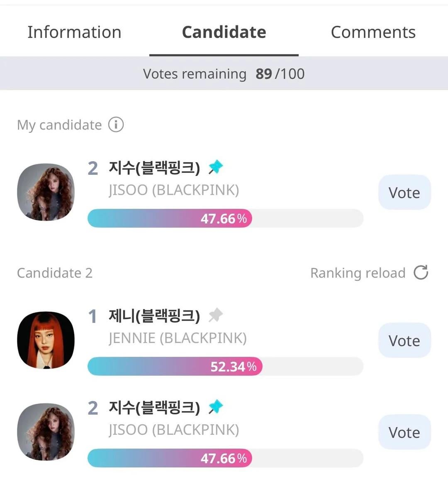Unpin Jisoo in the My candidate section
This screenshot has width=448, height=490.
coord(216,167)
